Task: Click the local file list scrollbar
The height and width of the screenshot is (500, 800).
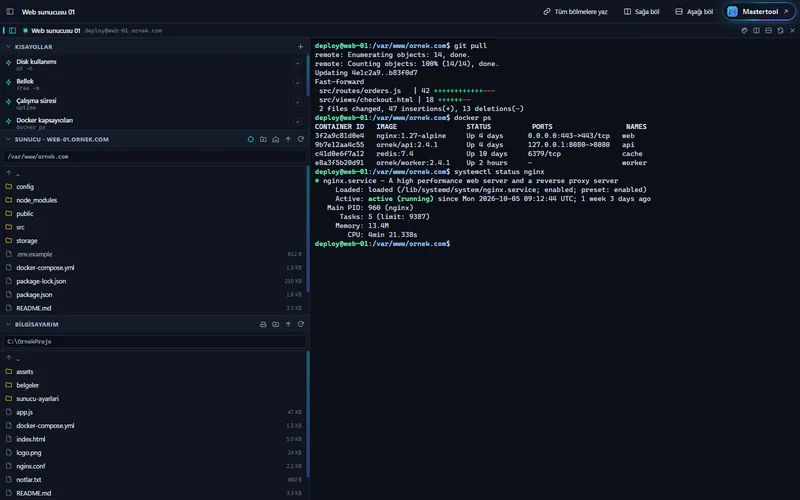Action: [x=308, y=414]
